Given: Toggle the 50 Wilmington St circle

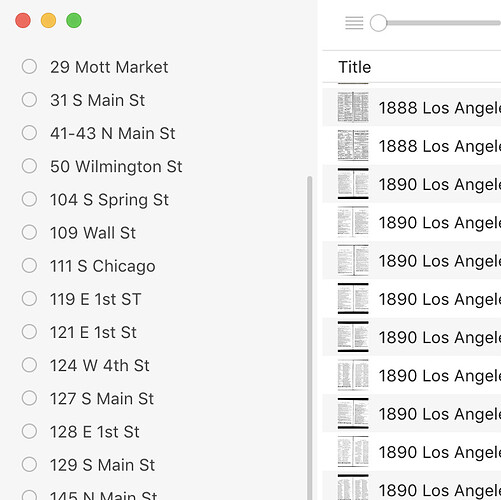Looking at the screenshot, I should (29, 166).
